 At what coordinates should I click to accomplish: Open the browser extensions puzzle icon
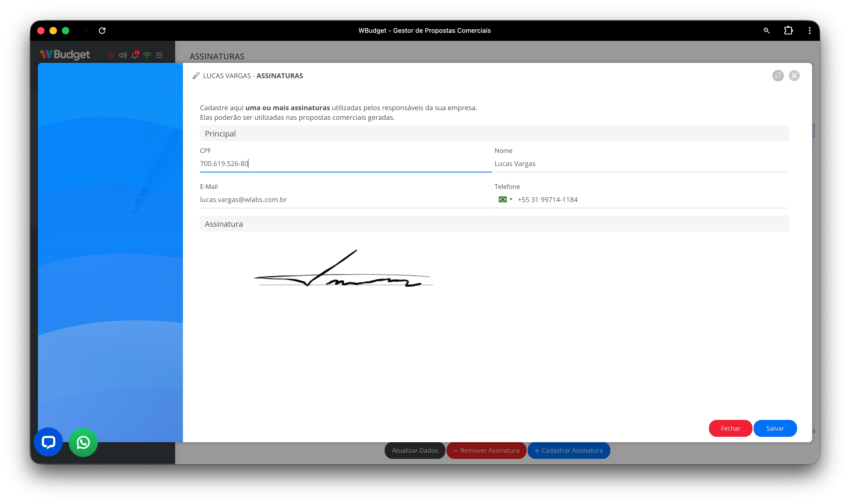788,31
